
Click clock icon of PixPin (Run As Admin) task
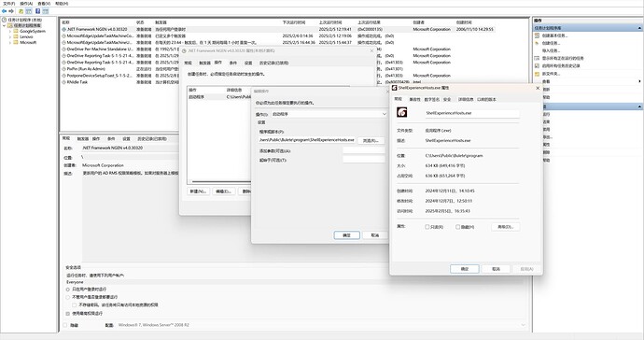(x=63, y=69)
